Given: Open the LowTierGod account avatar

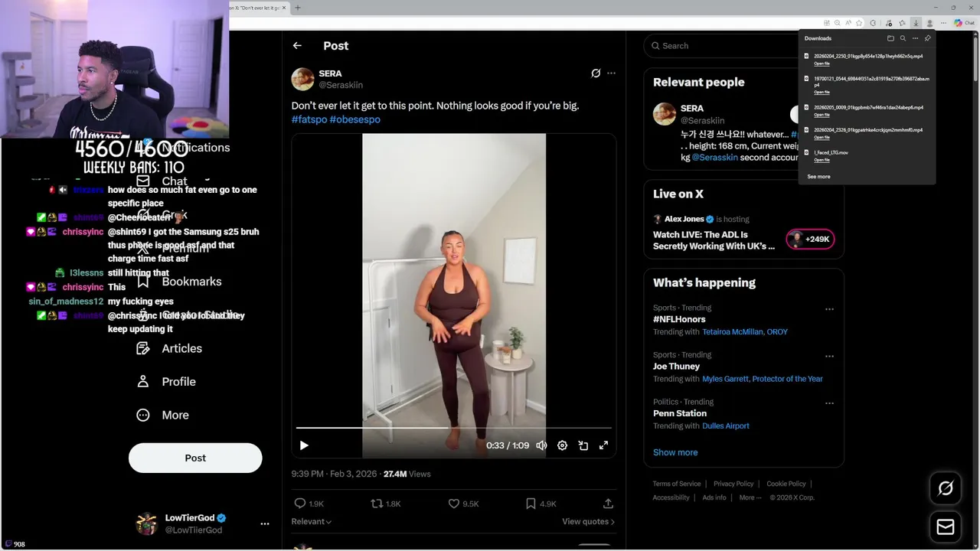Looking at the screenshot, I should click(x=146, y=524).
